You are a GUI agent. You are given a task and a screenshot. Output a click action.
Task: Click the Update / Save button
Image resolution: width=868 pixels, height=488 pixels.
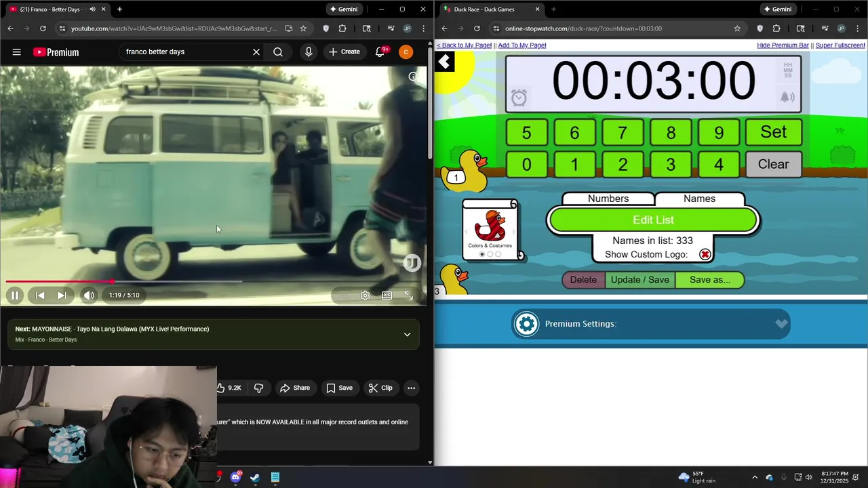point(640,280)
